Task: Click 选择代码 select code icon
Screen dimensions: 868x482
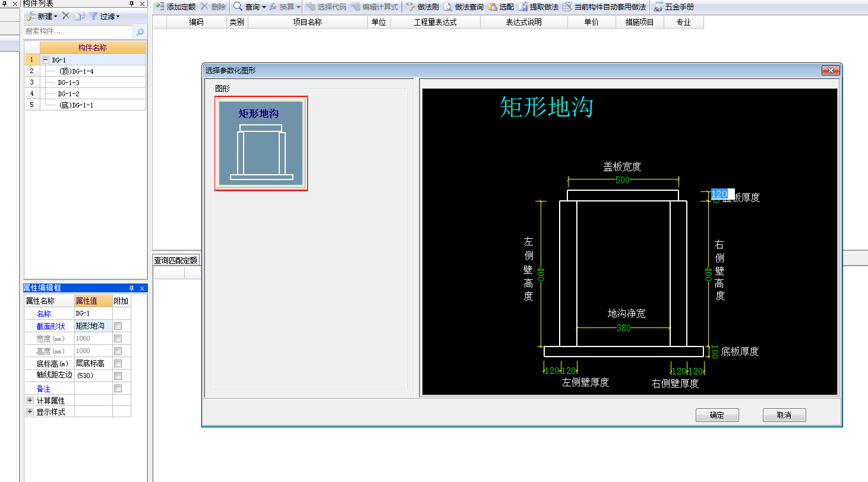Action: pyautogui.click(x=310, y=7)
